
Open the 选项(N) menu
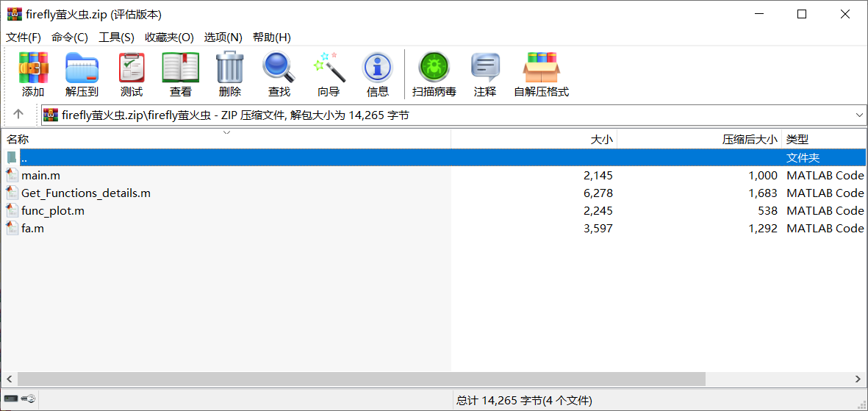click(x=223, y=37)
